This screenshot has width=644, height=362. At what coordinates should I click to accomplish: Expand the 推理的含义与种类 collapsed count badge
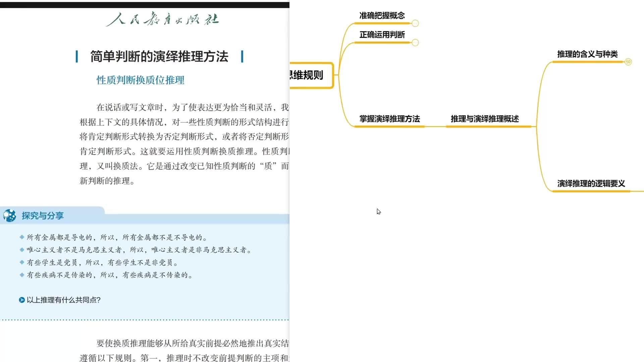point(628,62)
